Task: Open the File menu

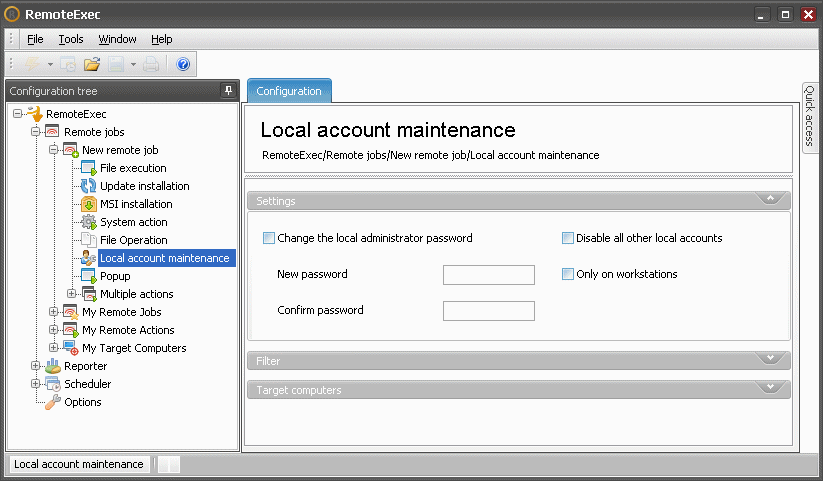Action: point(35,39)
